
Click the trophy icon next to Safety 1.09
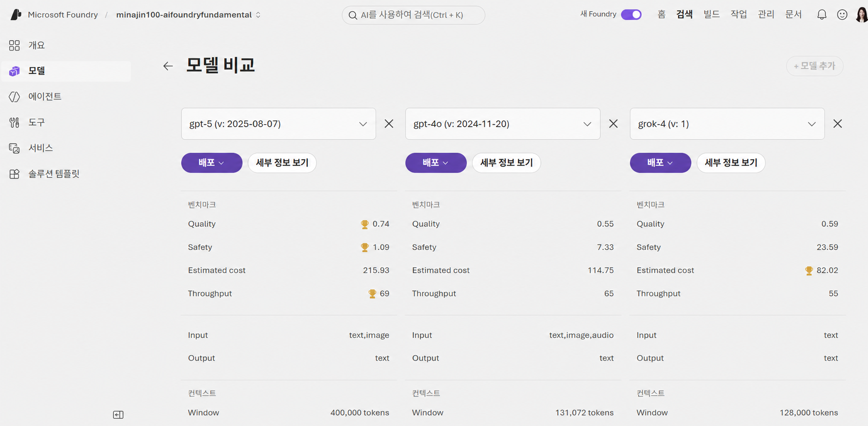click(364, 247)
